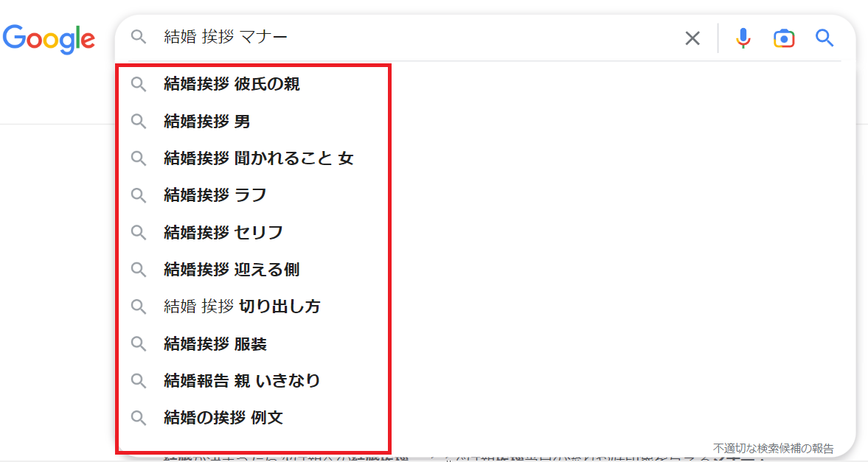Click the 不適切な検索候補の報告 link
Image resolution: width=868 pixels, height=462 pixels.
(x=773, y=448)
